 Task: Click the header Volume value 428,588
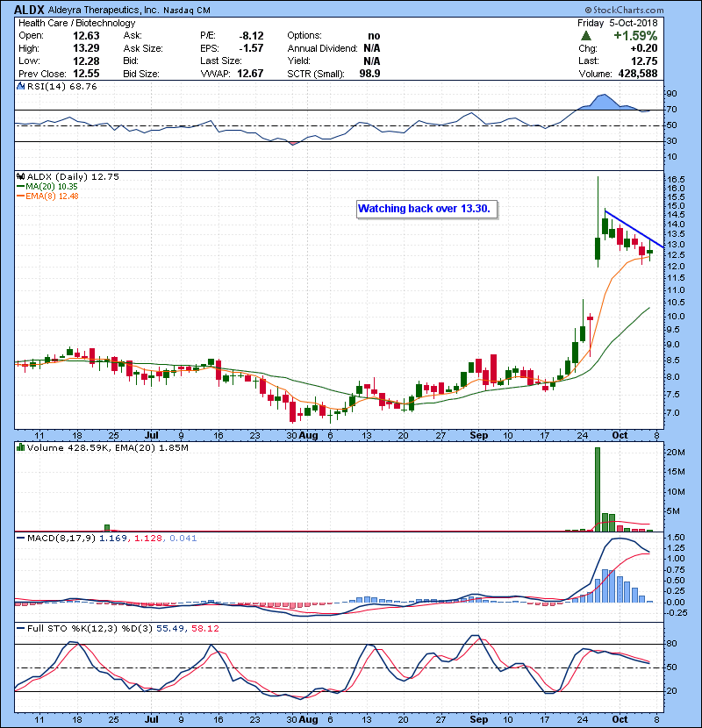point(638,74)
